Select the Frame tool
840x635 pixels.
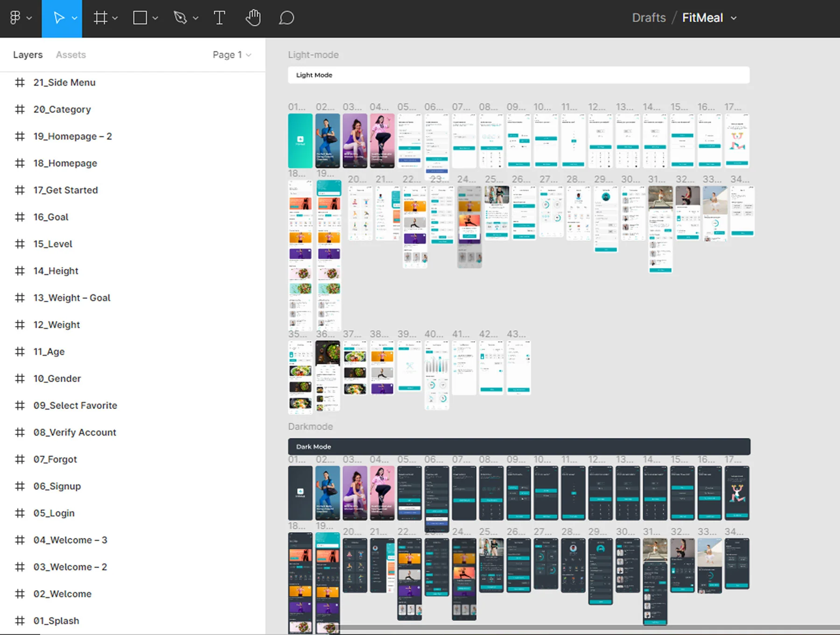pos(100,18)
